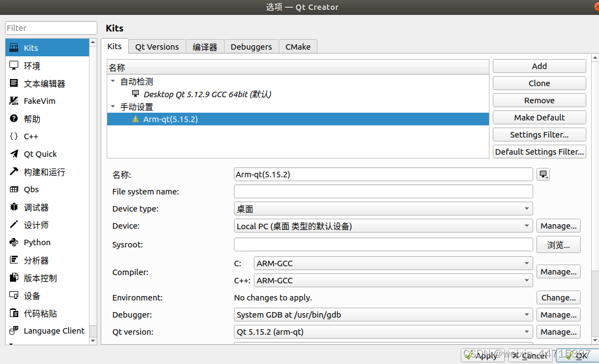Open Language Client settings

point(54,331)
